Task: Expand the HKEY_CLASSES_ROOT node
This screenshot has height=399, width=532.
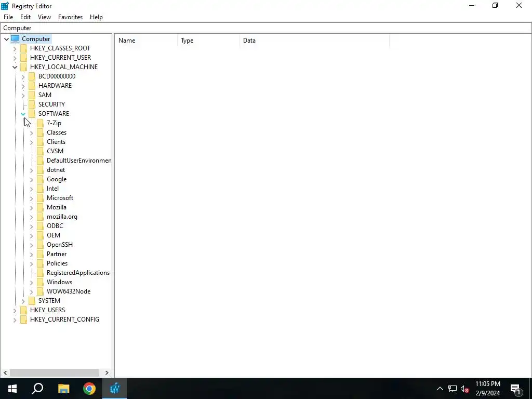Action: [x=15, y=48]
